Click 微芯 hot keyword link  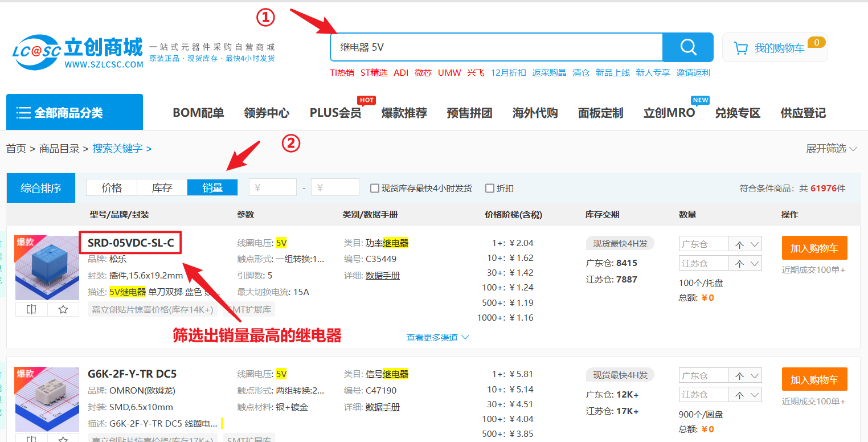tap(423, 73)
